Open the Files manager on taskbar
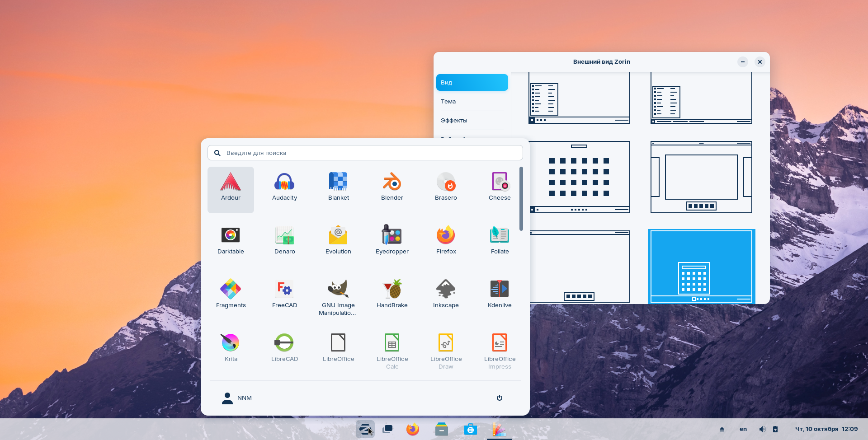 pos(442,429)
